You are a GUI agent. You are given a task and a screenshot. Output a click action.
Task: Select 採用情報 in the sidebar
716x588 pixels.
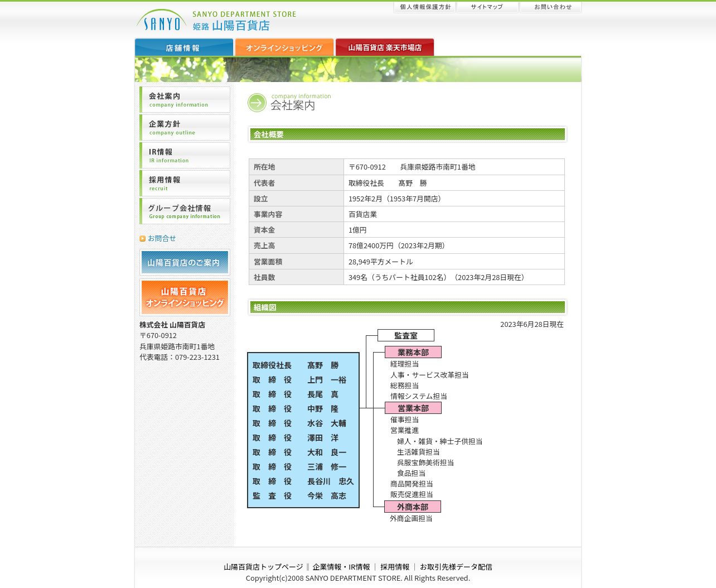(185, 184)
